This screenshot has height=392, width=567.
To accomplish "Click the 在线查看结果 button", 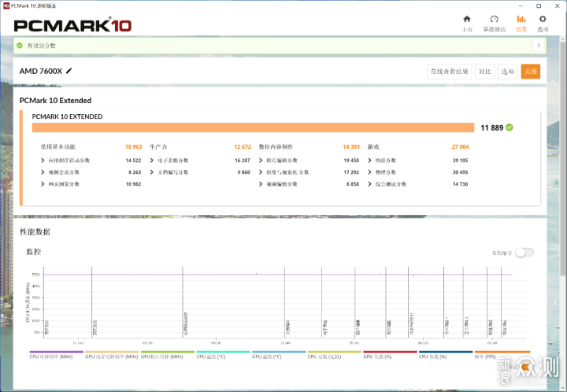I will [449, 71].
